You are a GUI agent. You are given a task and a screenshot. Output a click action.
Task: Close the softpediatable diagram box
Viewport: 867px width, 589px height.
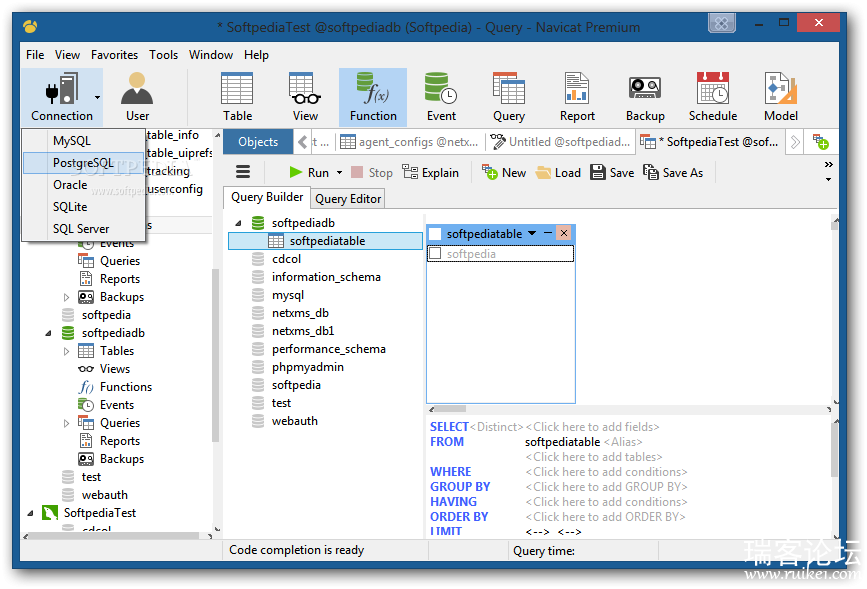563,233
